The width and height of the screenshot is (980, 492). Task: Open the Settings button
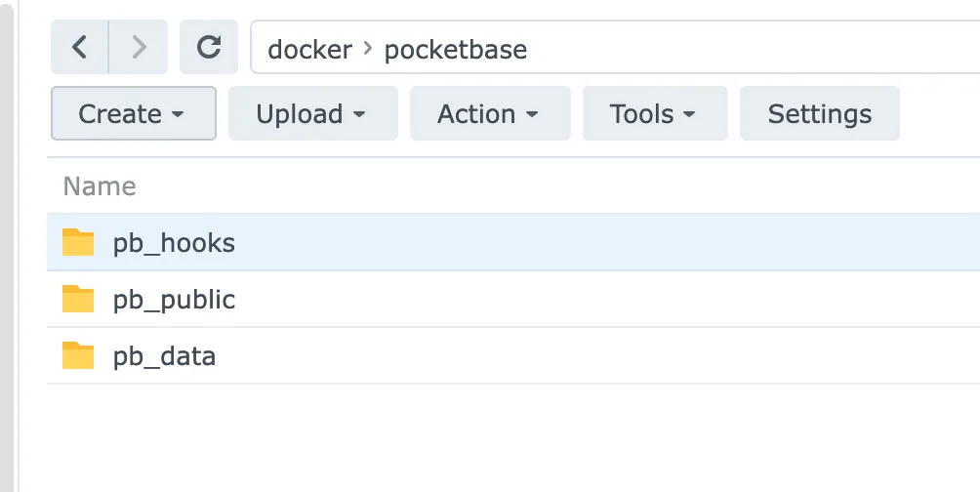[x=819, y=114]
